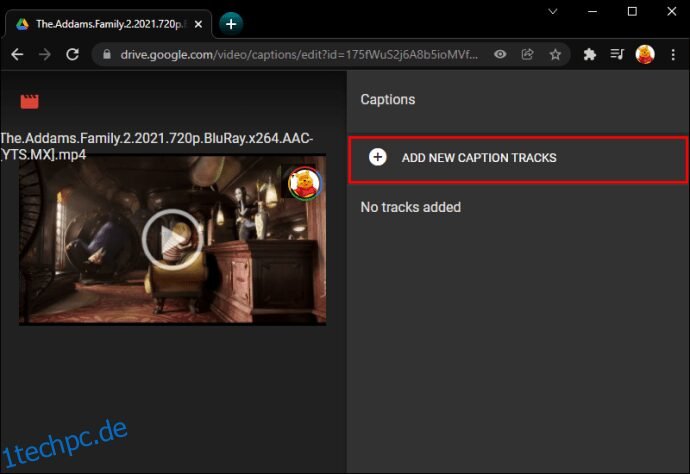Close the browser window
The height and width of the screenshot is (474, 690).
tap(672, 11)
